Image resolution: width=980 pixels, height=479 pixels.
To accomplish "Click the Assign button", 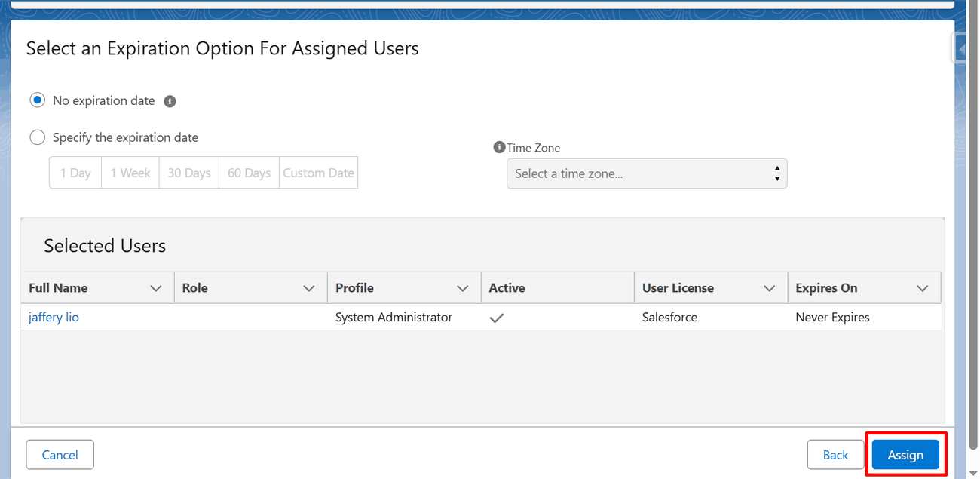I will pyautogui.click(x=905, y=455).
